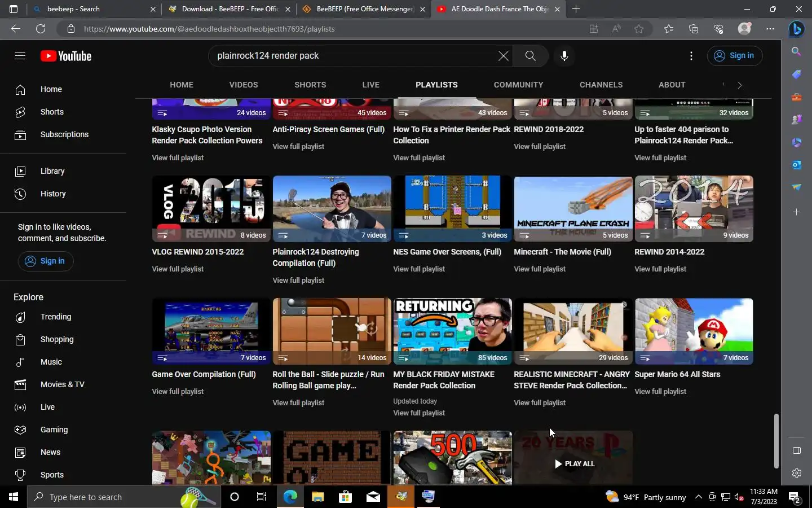View full playlist under Game Over Compilation
812x508 pixels.
pos(178,391)
